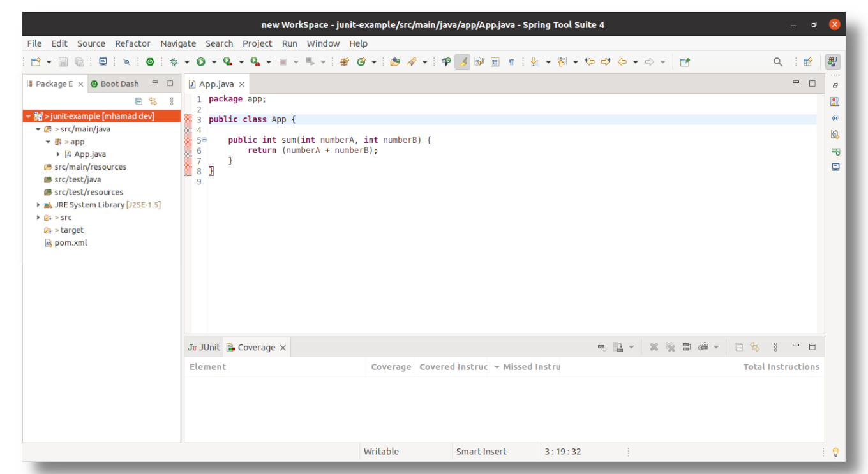Viewport: 868px width, 474px height.
Task: Click the New file wizard icon
Action: [36, 62]
